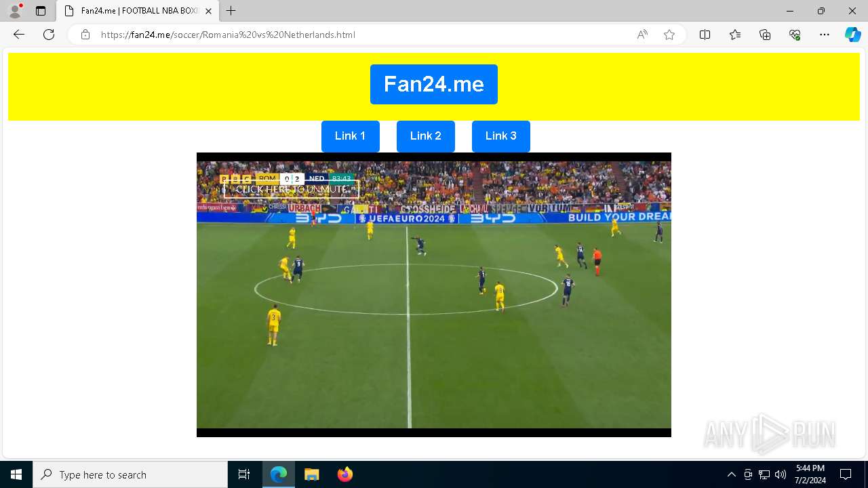
Task: Open Task View on taskbar
Action: (244, 474)
